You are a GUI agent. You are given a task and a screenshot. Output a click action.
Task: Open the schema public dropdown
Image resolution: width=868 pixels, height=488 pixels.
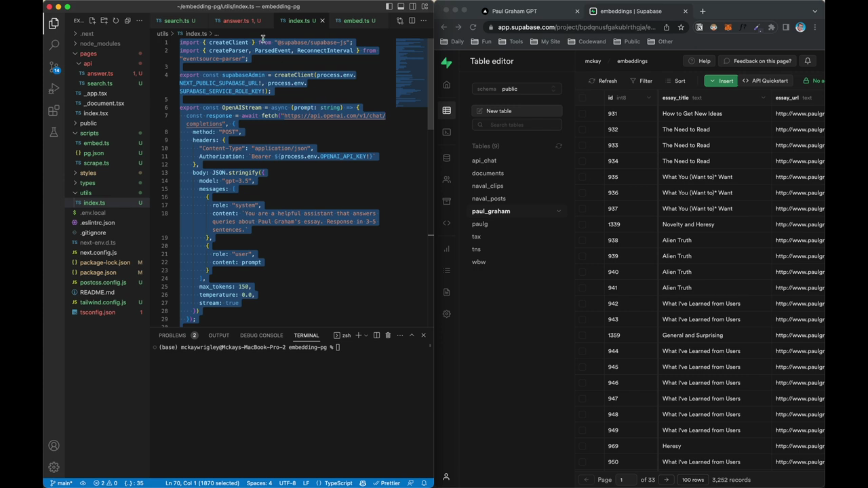coord(517,89)
